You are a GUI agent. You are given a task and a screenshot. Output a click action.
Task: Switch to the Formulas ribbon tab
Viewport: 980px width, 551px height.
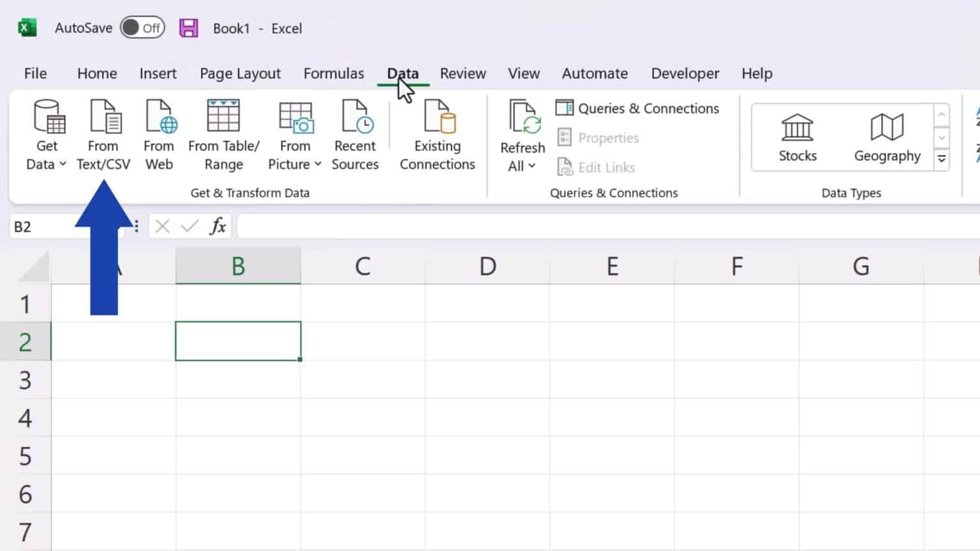tap(334, 73)
